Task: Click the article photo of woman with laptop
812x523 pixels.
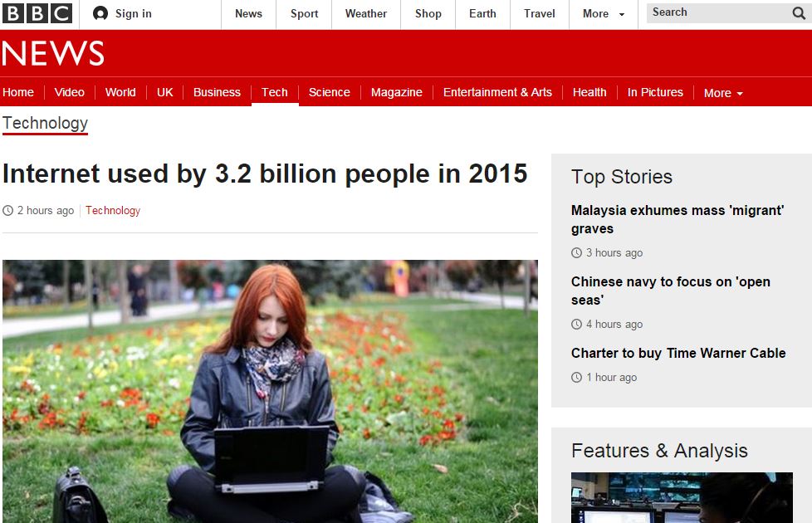Action: click(270, 392)
